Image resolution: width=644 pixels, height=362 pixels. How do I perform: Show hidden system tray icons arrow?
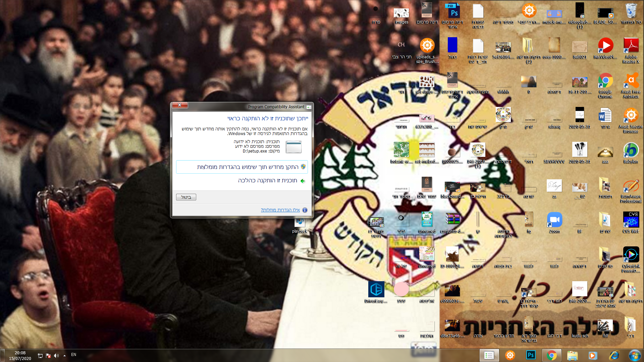(x=64, y=356)
